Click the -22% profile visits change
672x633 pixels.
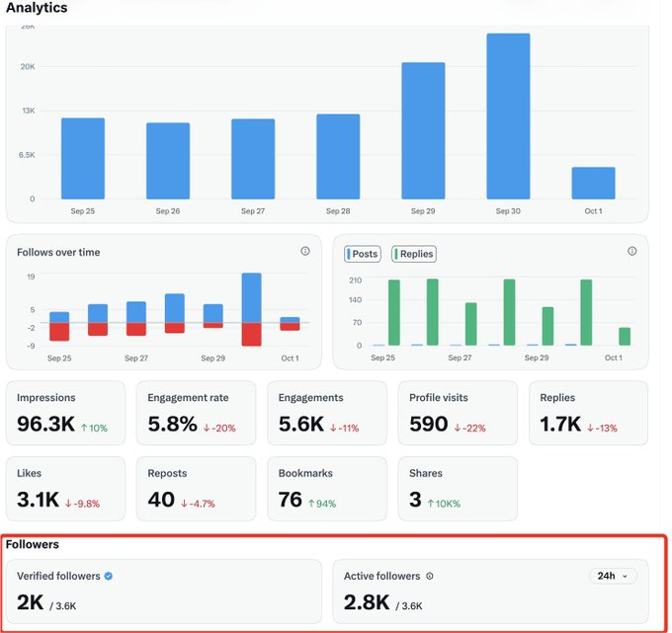pyautogui.click(x=470, y=428)
